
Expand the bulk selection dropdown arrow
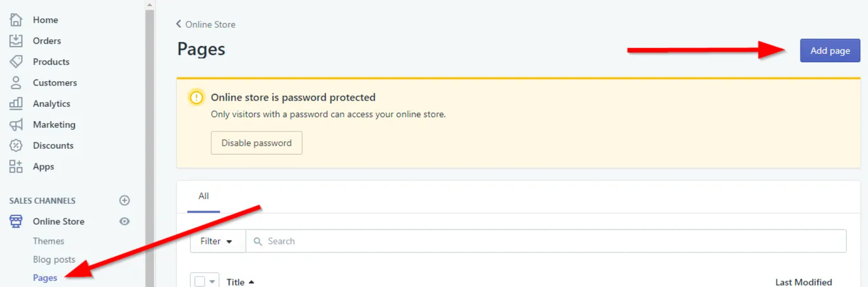[x=212, y=282]
